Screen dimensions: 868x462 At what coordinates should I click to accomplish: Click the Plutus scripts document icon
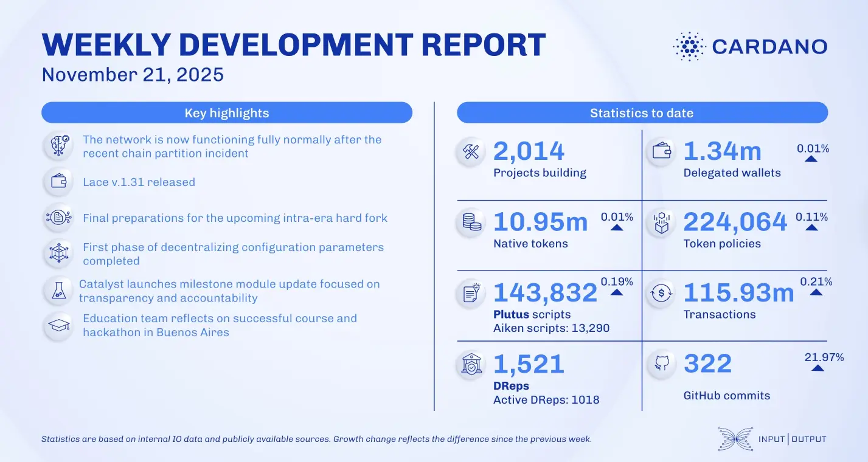tap(470, 293)
